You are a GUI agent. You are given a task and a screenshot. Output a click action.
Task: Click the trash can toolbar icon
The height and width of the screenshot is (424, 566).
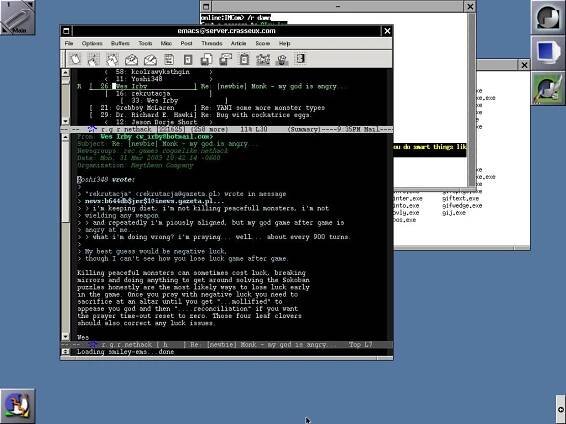click(x=282, y=60)
